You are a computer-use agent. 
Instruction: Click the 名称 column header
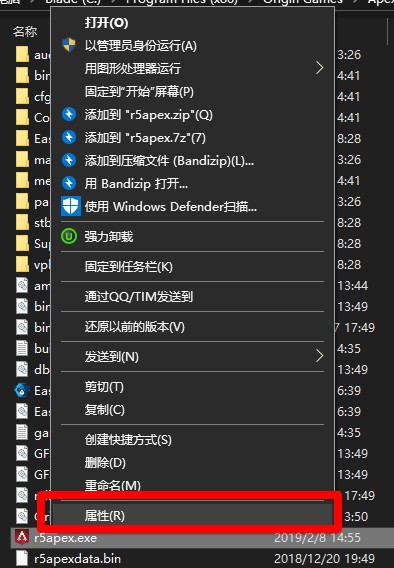(25, 32)
